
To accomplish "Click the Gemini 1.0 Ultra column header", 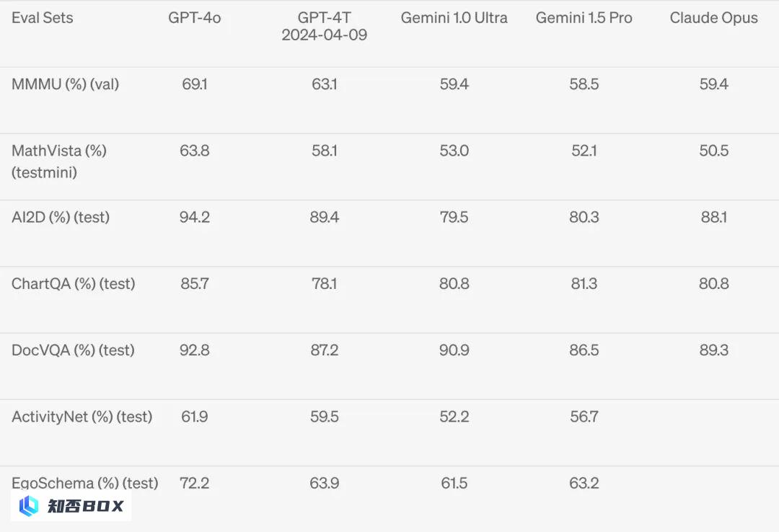I will point(454,18).
